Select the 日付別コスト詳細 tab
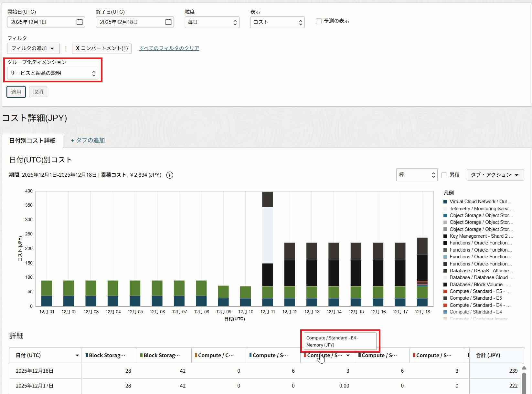532x394 pixels. [x=32, y=141]
